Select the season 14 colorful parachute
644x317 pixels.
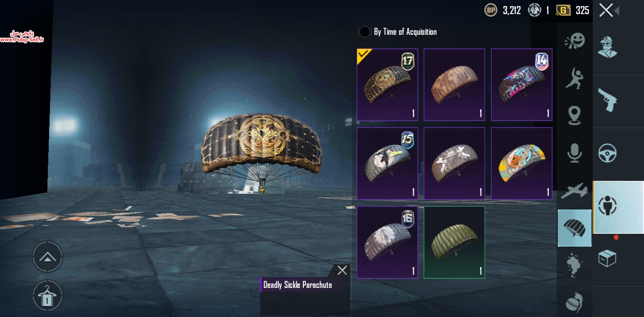(521, 85)
